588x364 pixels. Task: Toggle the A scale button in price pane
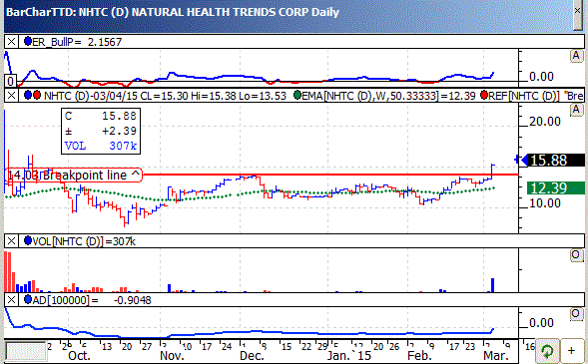[576, 110]
